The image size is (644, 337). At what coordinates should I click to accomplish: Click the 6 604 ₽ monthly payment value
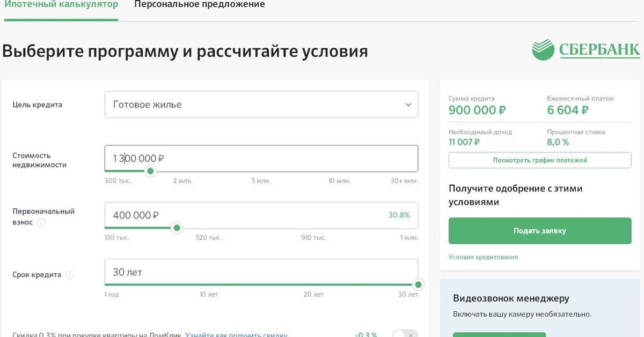pos(568,111)
